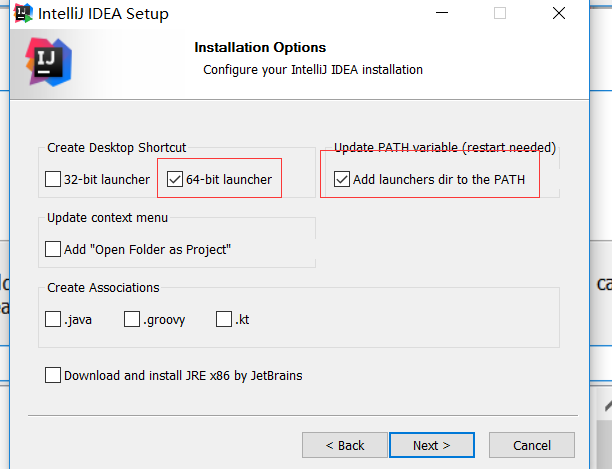Screen dimensions: 612x469
Task: Click the Installation Options heading
Action: point(260,47)
